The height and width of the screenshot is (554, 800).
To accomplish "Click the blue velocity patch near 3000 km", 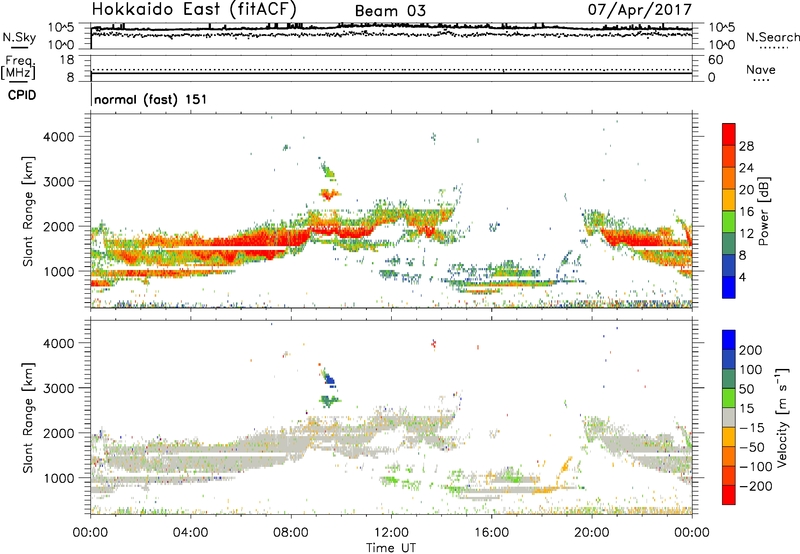I will pos(330,380).
